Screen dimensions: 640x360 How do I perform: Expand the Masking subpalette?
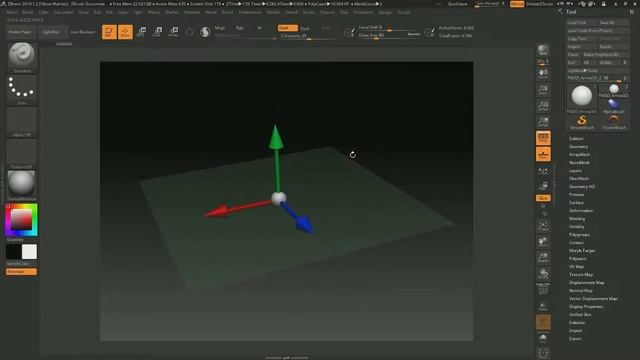pyautogui.click(x=577, y=219)
